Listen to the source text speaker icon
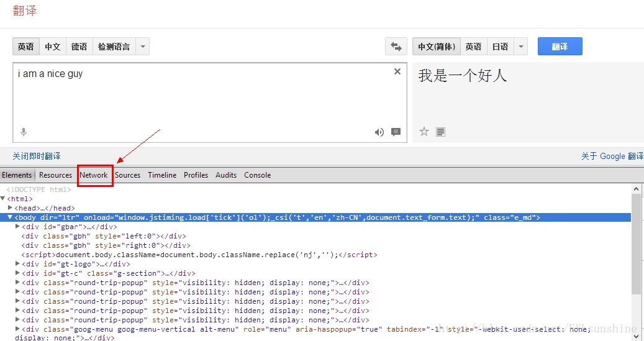 point(379,132)
